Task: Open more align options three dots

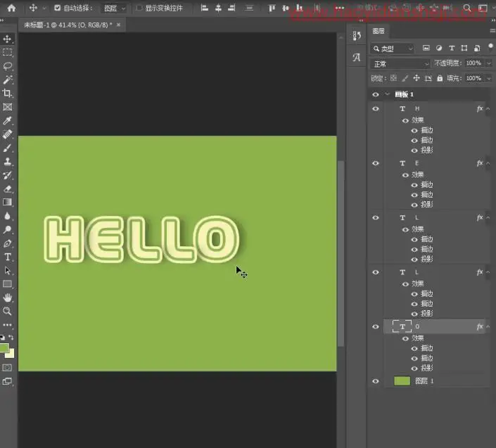Action: tap(339, 8)
